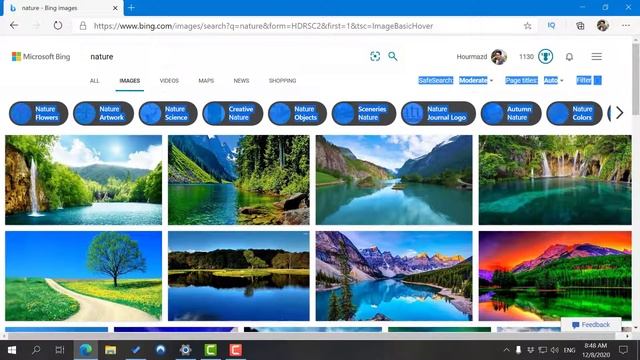Open Hourmazd profile avatar

499,57
